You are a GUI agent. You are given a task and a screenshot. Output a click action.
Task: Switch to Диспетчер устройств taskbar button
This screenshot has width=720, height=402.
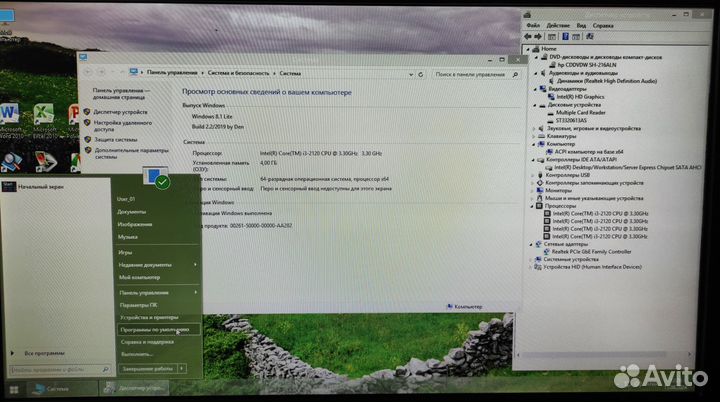pyautogui.click(x=135, y=388)
